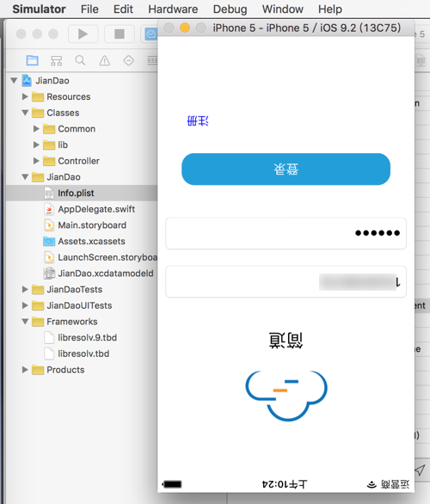
Task: Click the libresolv.9.tbd file icon
Action: tap(49, 337)
